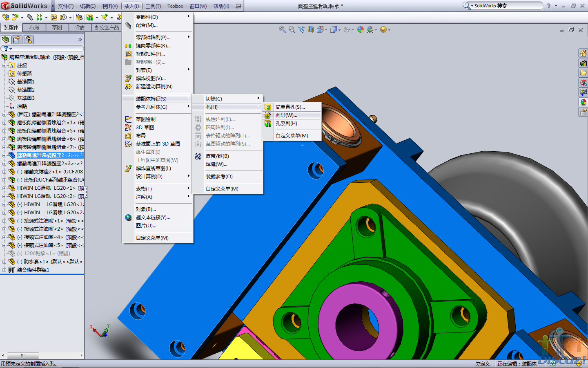
Task: Open the 文件(F) menu
Action: click(66, 6)
